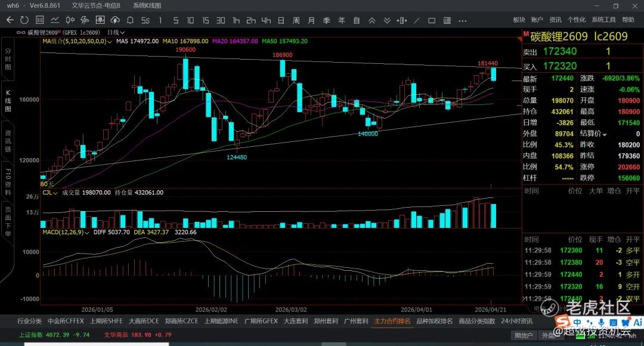Switch to the 分时图 side tab
Image resolution: width=644 pixels, height=346 pixels.
(8, 59)
